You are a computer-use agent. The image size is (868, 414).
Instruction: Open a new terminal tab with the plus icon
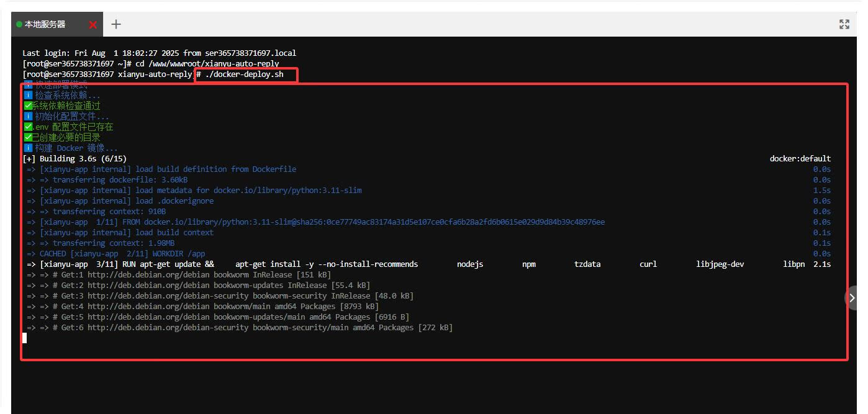[x=116, y=24]
